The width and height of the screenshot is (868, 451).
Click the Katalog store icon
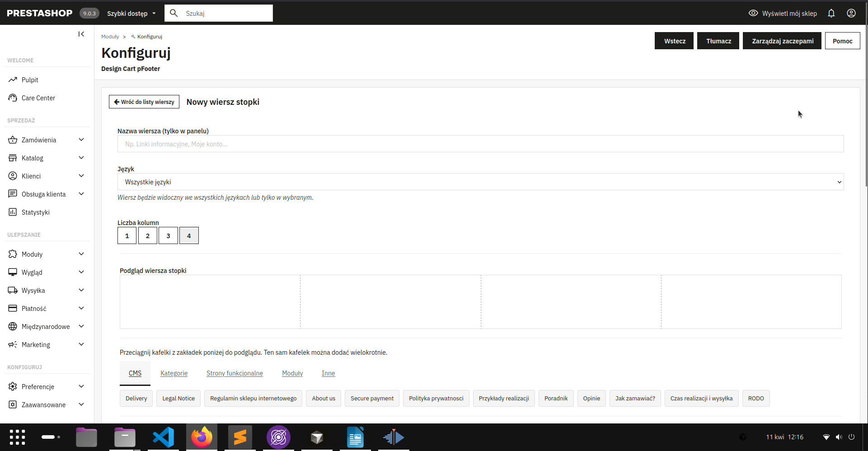[13, 158]
